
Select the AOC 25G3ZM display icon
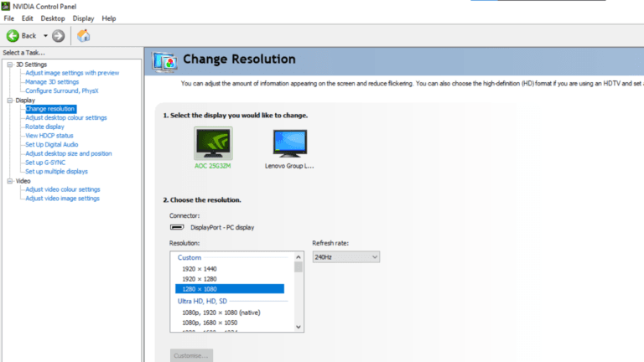point(213,143)
